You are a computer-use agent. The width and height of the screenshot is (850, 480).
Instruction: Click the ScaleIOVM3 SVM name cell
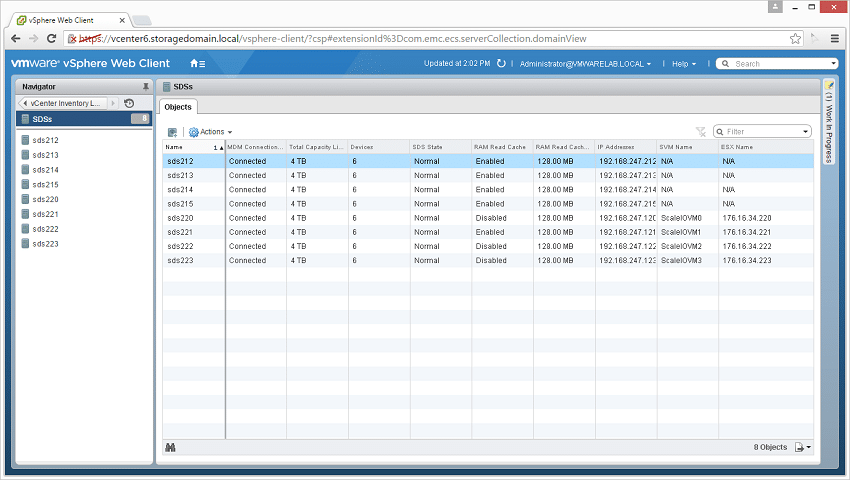pyautogui.click(x=681, y=260)
